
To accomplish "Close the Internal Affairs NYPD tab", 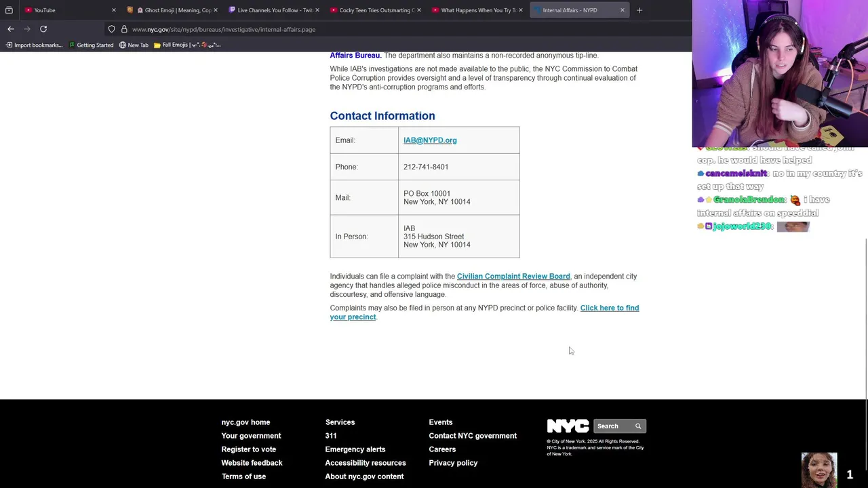I will 622,10.
